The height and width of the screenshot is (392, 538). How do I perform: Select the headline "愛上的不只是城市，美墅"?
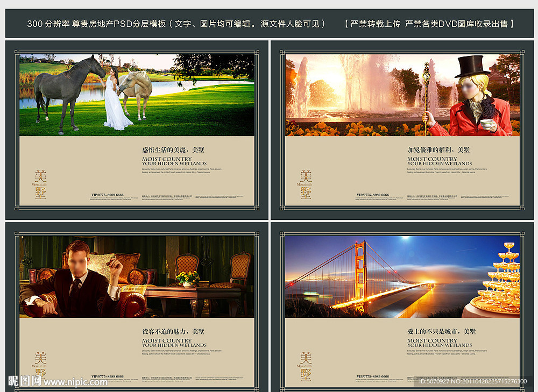click(441, 331)
